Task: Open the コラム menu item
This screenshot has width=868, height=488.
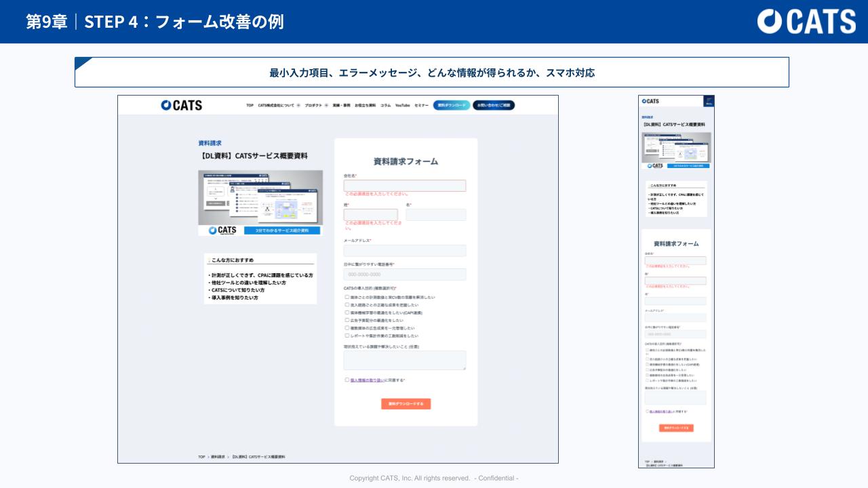Action: pos(385,106)
